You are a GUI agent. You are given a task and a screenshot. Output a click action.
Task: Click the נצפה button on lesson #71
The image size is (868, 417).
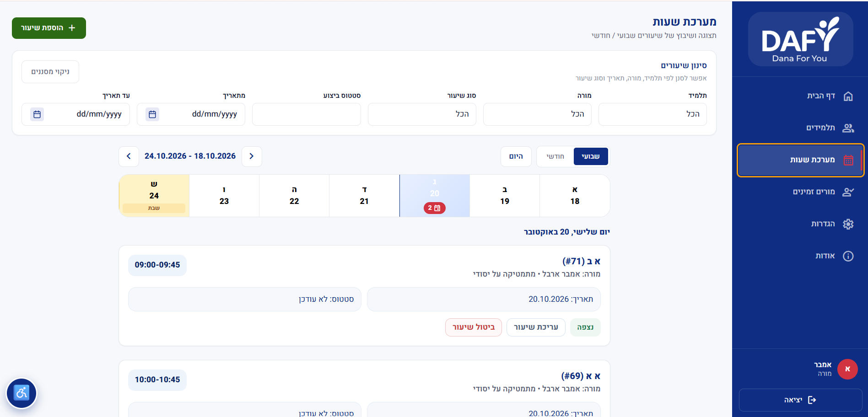click(585, 327)
